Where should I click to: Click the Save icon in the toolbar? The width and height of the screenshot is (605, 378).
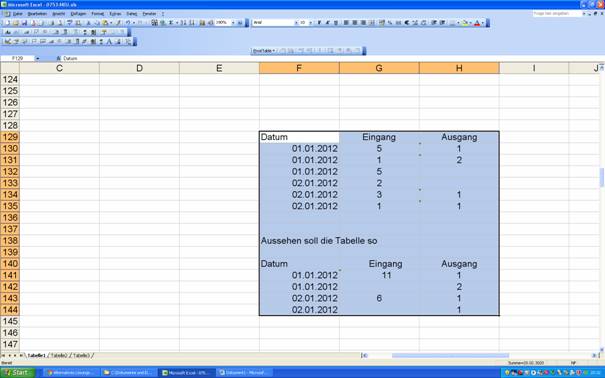click(x=24, y=23)
